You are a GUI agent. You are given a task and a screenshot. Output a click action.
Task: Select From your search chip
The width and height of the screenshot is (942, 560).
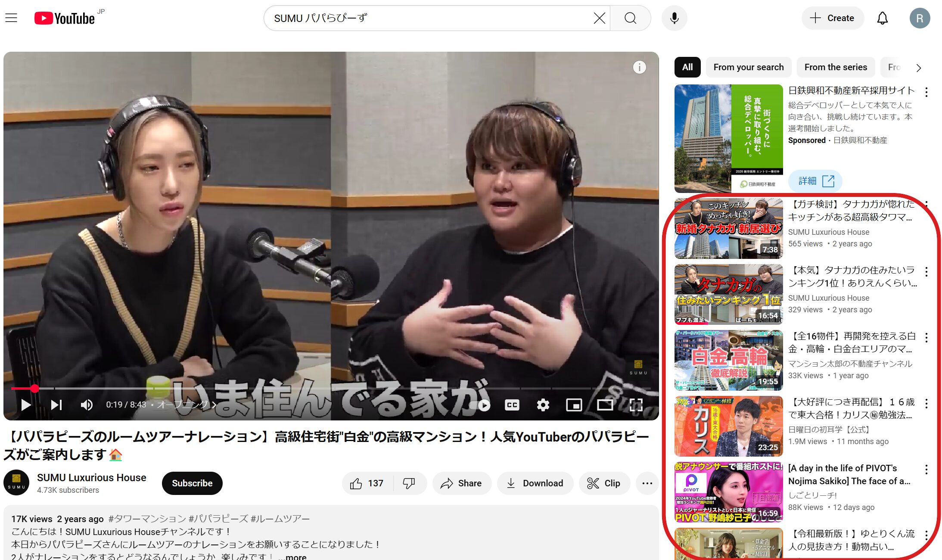click(x=749, y=67)
